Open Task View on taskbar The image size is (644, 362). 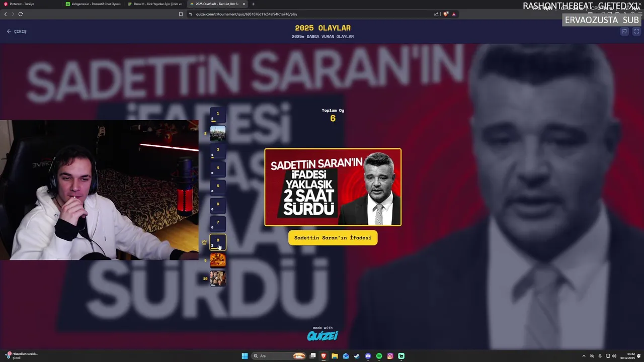pos(312,356)
